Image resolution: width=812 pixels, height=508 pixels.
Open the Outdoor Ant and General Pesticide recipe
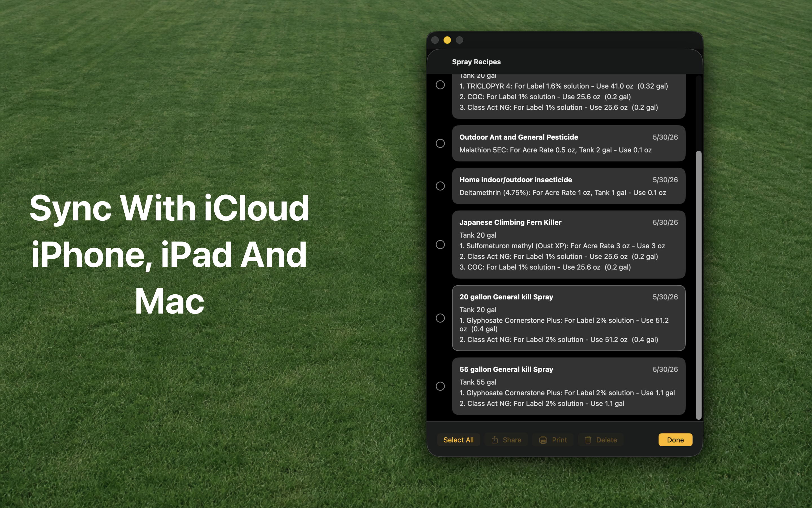tap(568, 143)
